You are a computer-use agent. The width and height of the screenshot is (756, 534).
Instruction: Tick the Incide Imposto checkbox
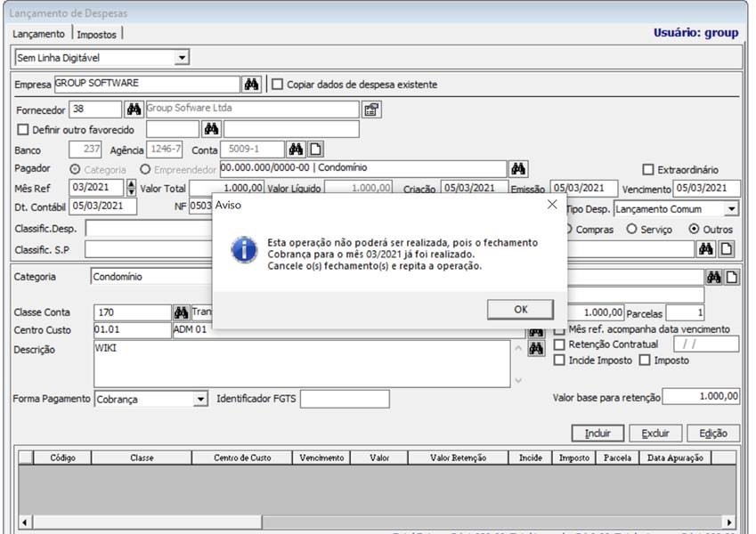[x=559, y=360]
